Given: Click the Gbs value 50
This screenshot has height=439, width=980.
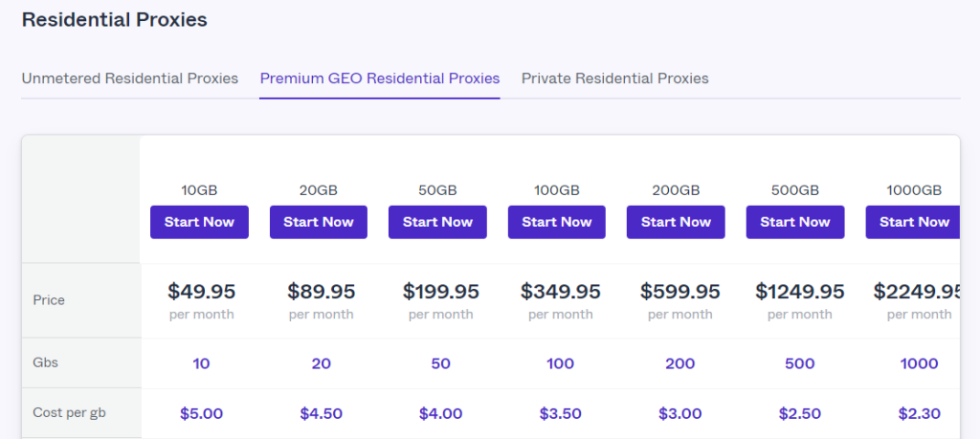Looking at the screenshot, I should tap(440, 363).
